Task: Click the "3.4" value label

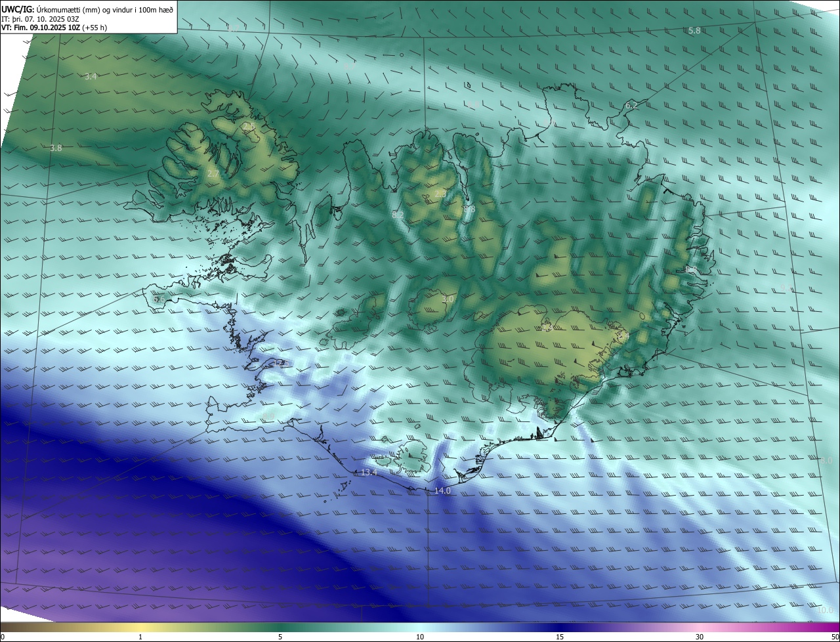Action: [x=91, y=77]
